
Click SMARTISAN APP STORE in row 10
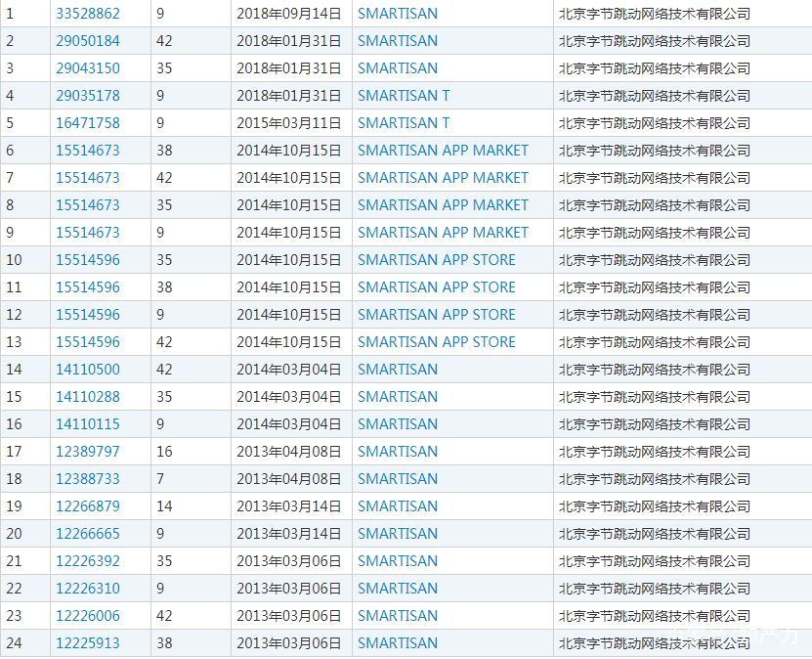[437, 260]
